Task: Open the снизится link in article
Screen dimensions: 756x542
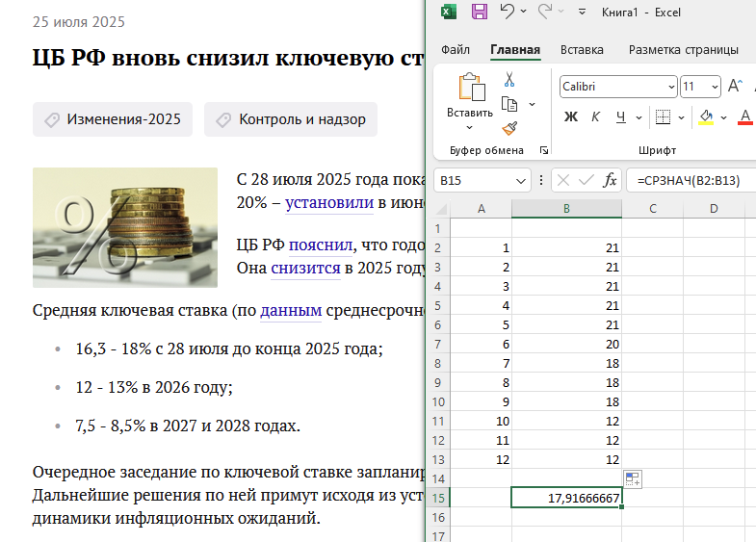Action: point(305,268)
